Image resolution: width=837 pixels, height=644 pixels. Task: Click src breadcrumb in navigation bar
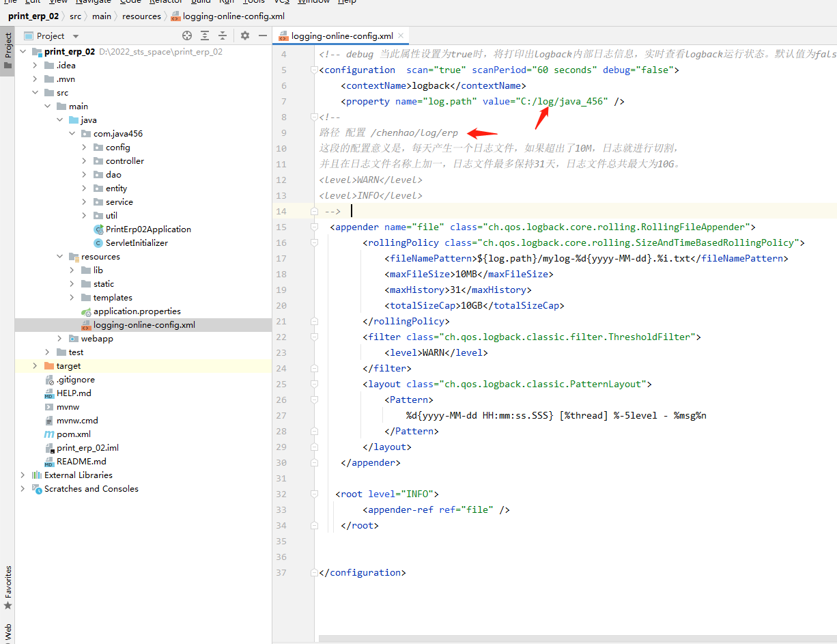75,16
